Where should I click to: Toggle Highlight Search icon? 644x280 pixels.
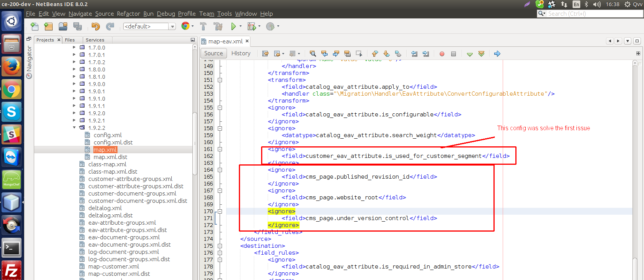click(348, 54)
